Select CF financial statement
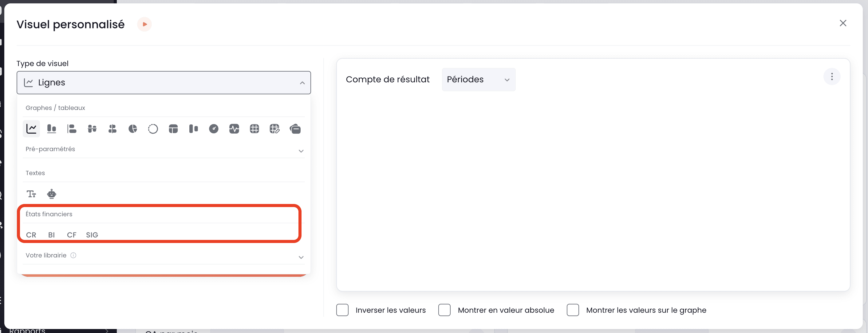 tap(72, 235)
